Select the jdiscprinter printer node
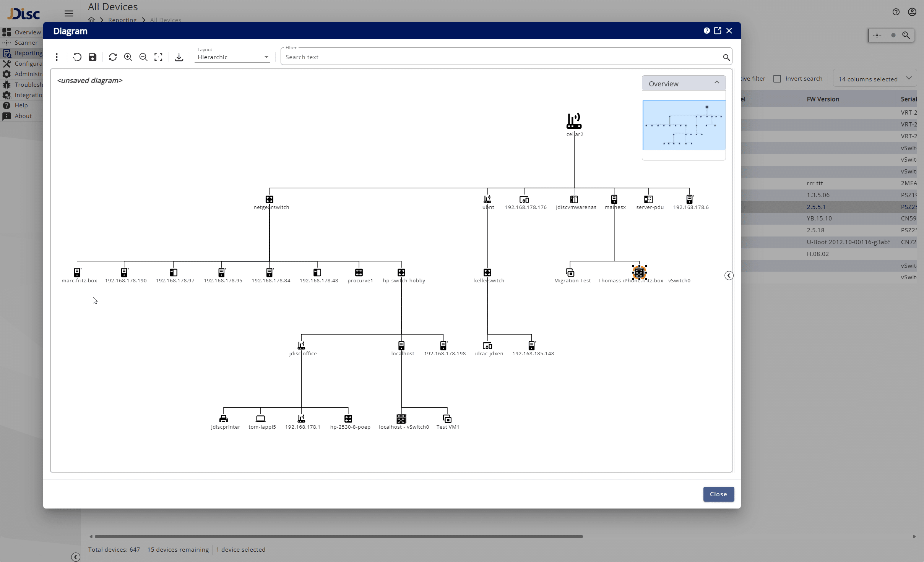Viewport: 924px width, 562px height. point(224,419)
